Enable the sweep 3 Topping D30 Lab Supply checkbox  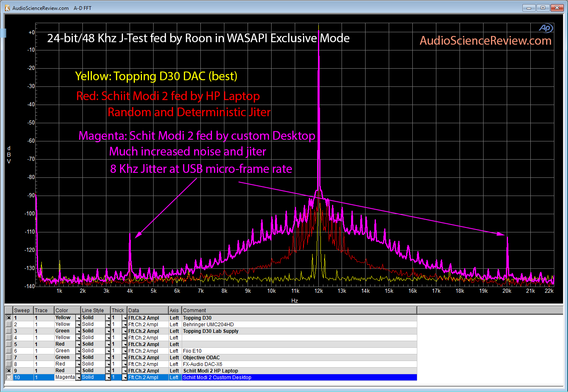[9, 331]
